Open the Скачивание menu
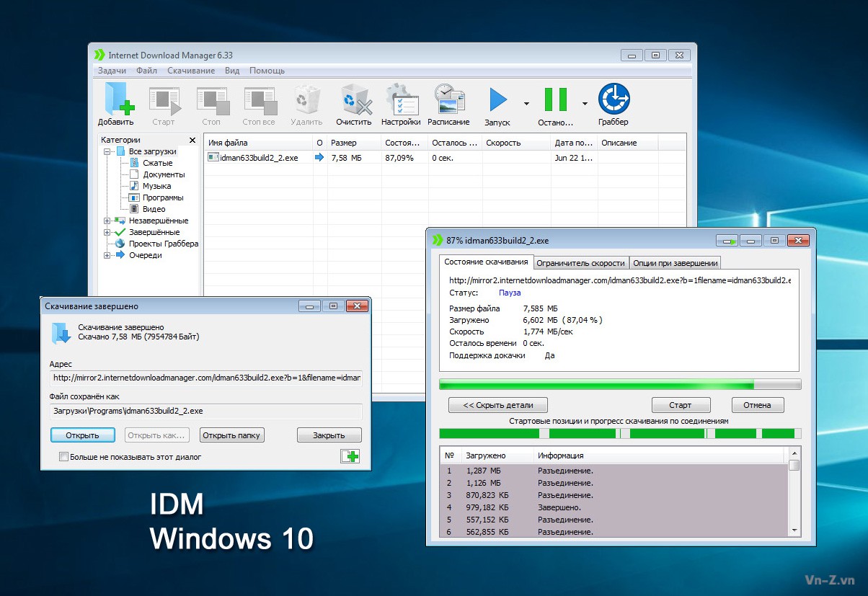Viewport: 868px width, 596px height. coord(191,71)
